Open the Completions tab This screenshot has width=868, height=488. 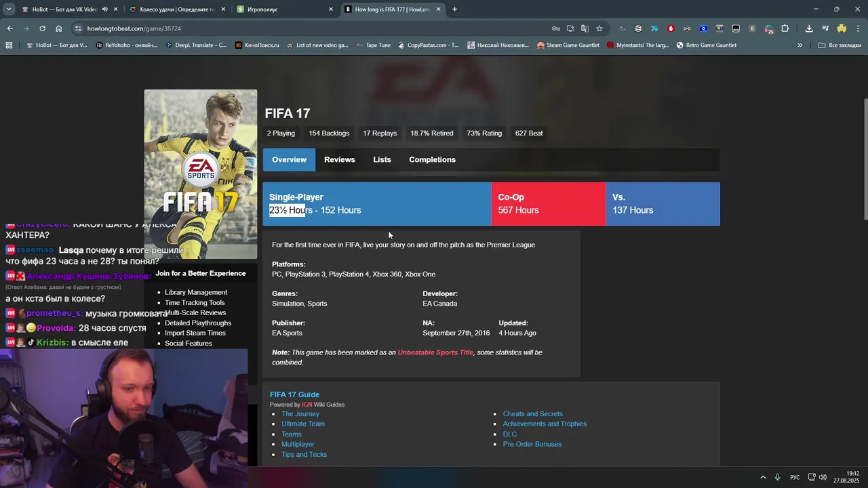click(432, 160)
